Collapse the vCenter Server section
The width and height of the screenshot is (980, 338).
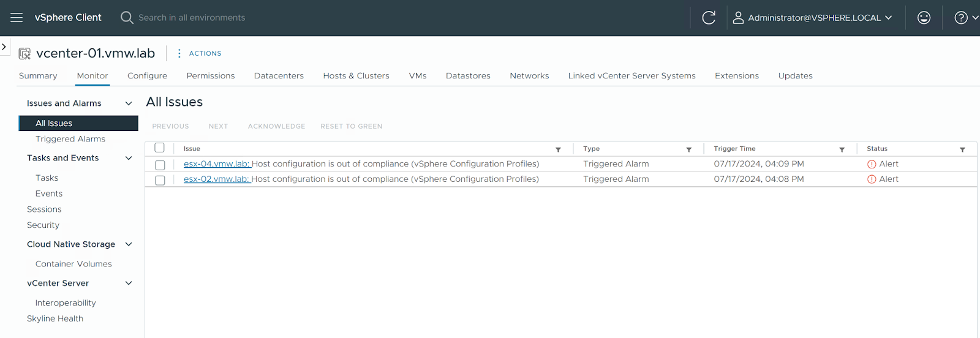[129, 284]
